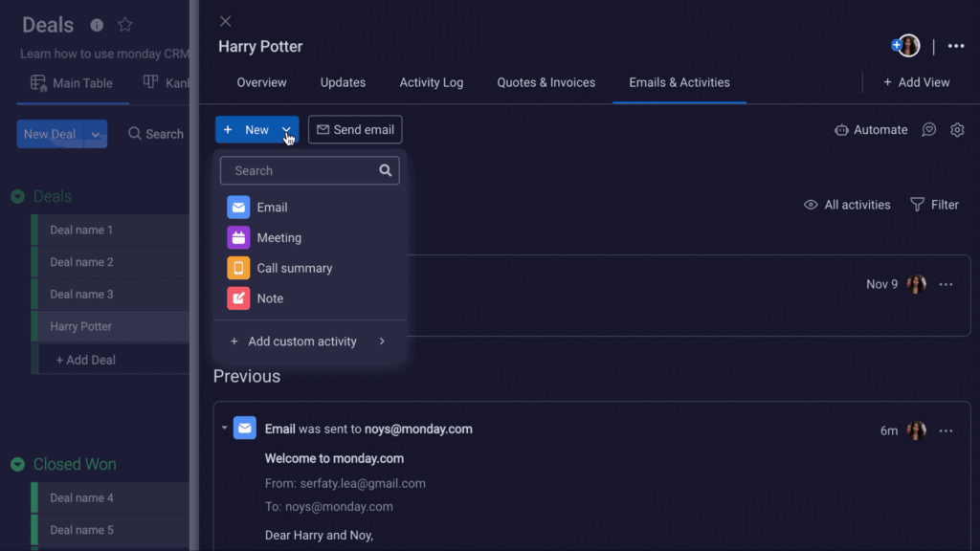Viewport: 980px width, 551px height.
Task: Click noys@monday.com recipient in activity title
Action: 418,430
